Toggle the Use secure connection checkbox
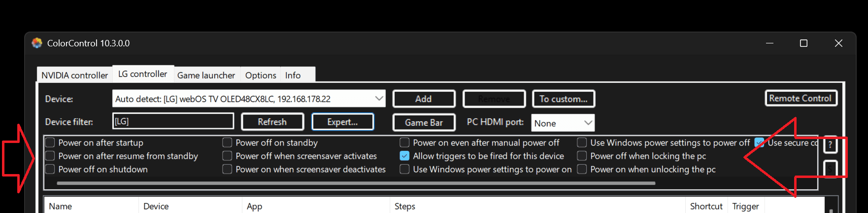The image size is (868, 213). click(759, 143)
